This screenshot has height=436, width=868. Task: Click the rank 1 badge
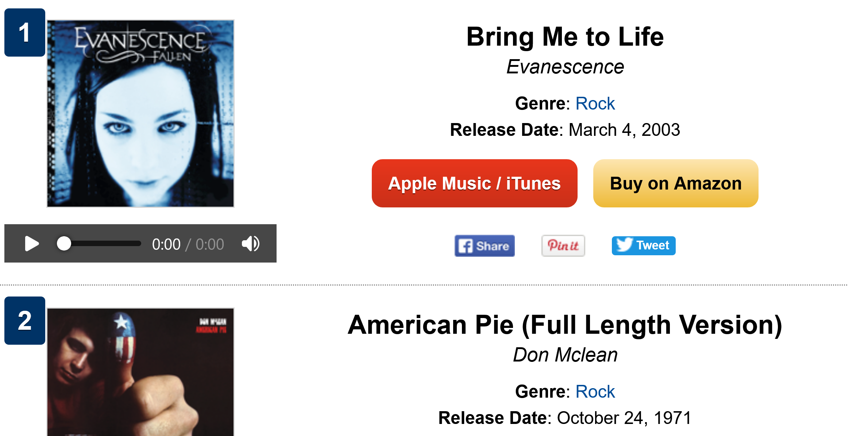[24, 32]
